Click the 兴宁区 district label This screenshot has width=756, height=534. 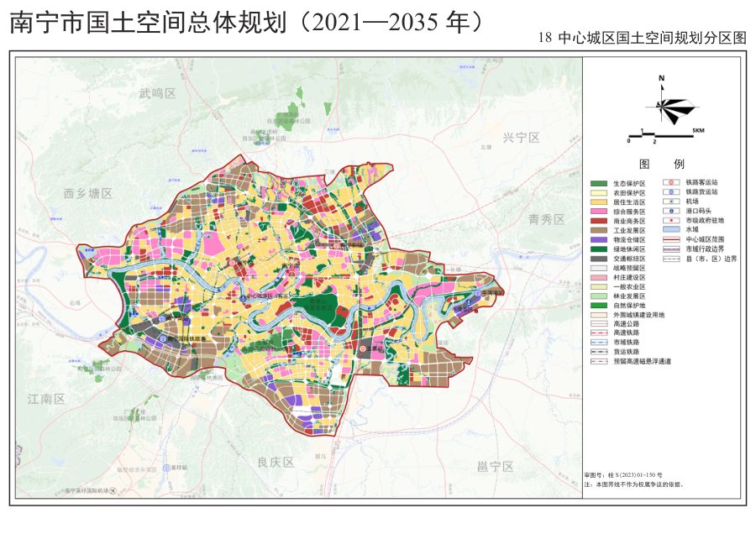point(521,138)
